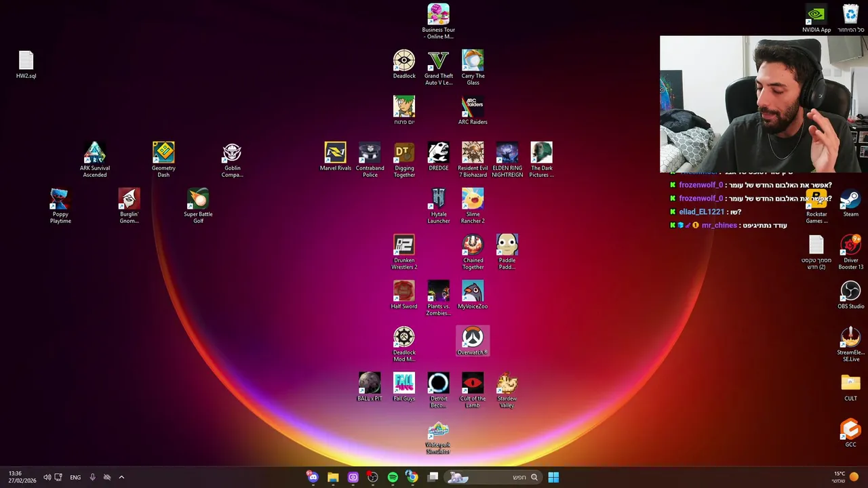Open the volume control in tray

click(47, 477)
